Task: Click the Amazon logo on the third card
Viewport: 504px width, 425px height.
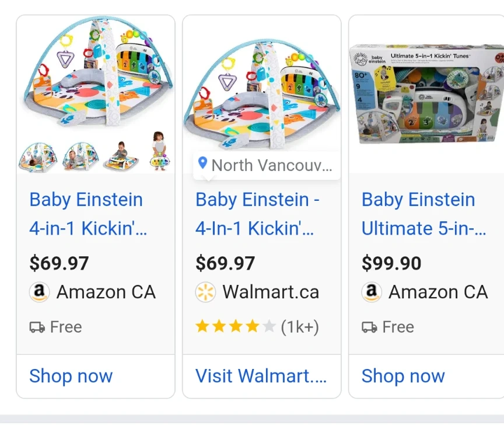Action: [372, 292]
